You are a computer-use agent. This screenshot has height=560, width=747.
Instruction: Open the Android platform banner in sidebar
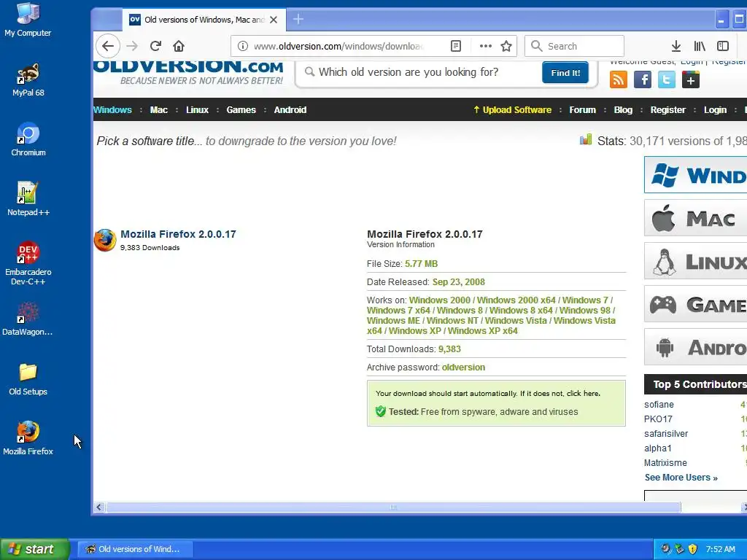(x=695, y=347)
